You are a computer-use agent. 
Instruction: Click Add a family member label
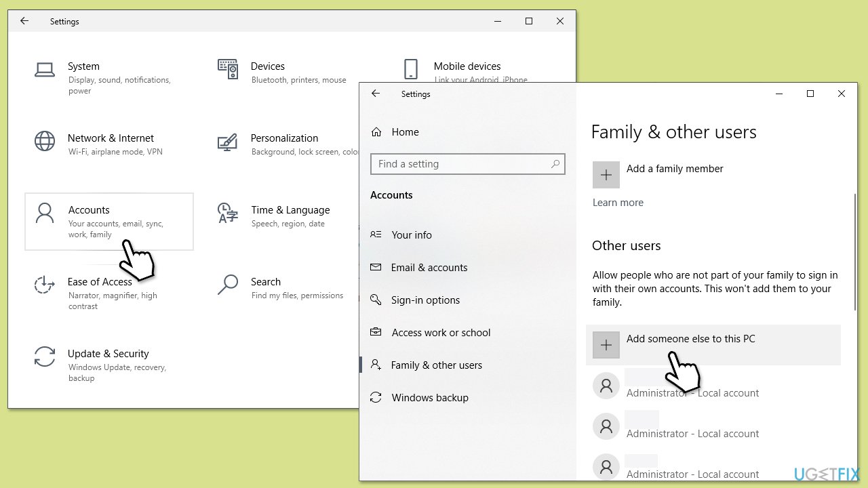point(675,169)
